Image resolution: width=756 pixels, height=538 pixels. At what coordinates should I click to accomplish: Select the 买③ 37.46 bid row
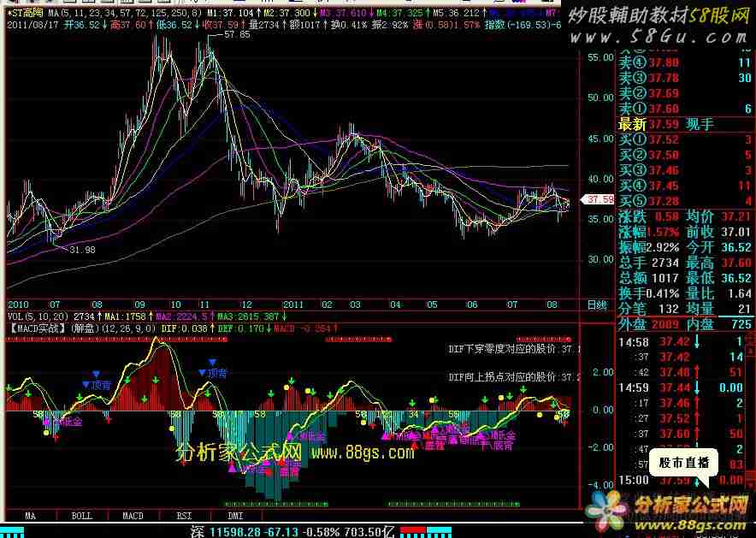(x=685, y=171)
